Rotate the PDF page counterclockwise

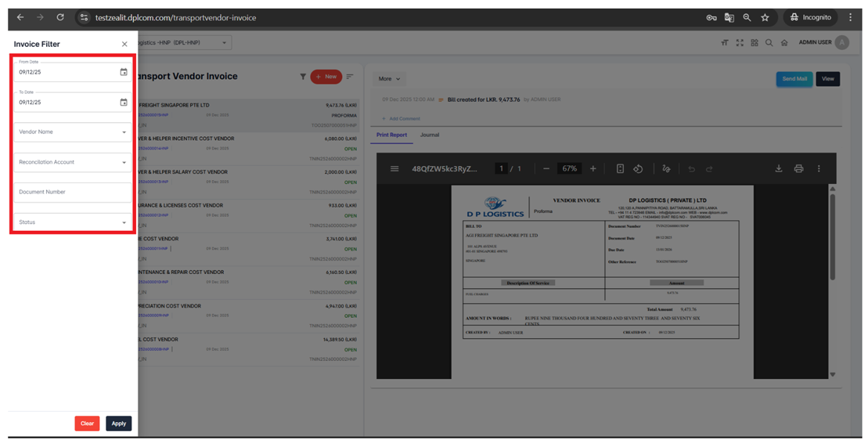pyautogui.click(x=638, y=169)
